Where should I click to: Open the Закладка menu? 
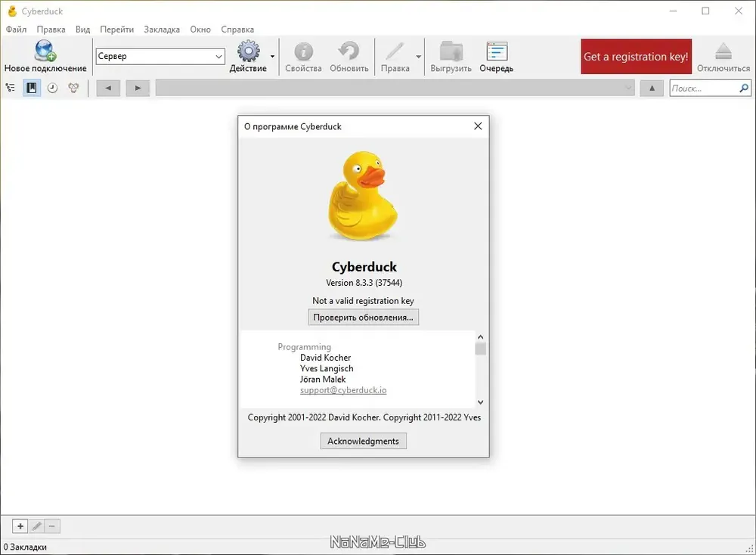[162, 29]
